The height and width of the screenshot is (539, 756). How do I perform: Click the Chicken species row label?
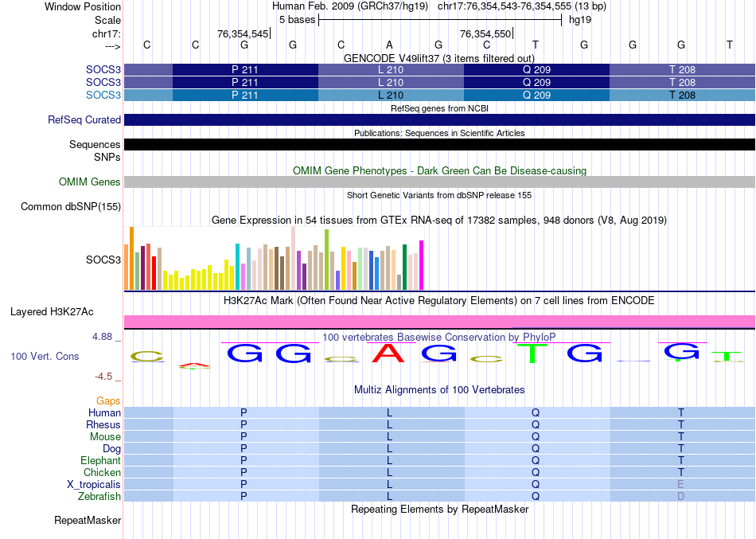coord(102,472)
